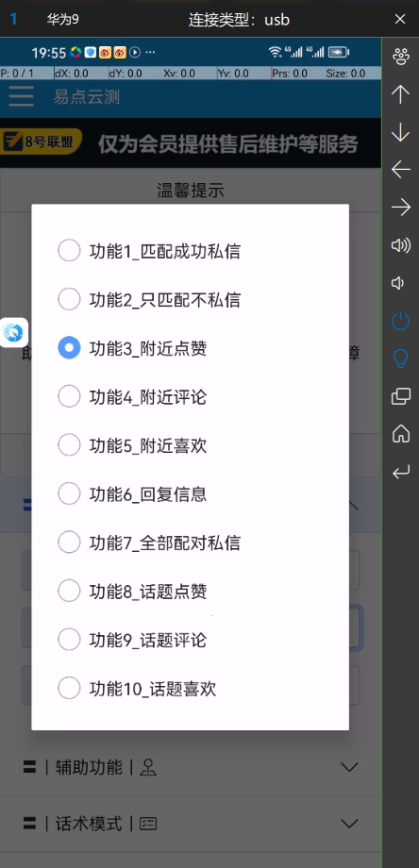This screenshot has width=419, height=868.
Task: Expand the 辅助功能 section
Action: 191,767
